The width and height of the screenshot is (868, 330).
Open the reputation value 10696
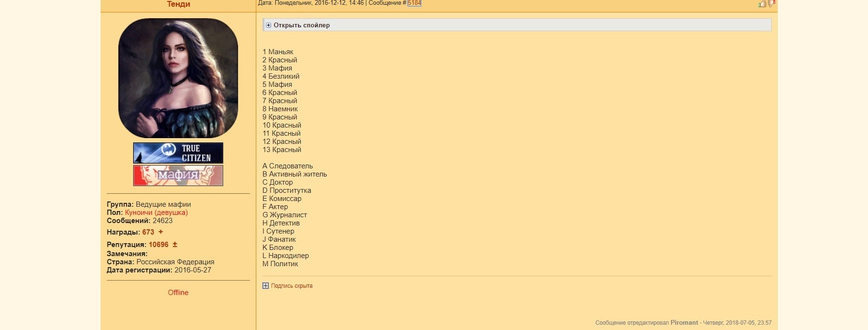159,245
